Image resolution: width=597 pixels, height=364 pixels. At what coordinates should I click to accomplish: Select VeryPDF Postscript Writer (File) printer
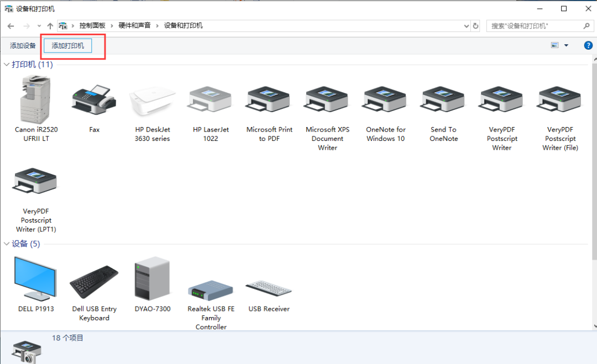tap(560, 99)
